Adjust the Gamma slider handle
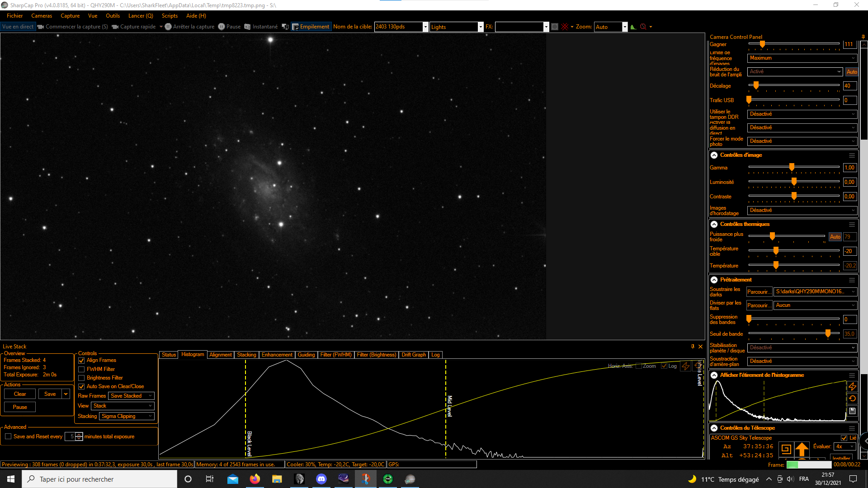Viewport: 868px width, 488px height. click(792, 167)
